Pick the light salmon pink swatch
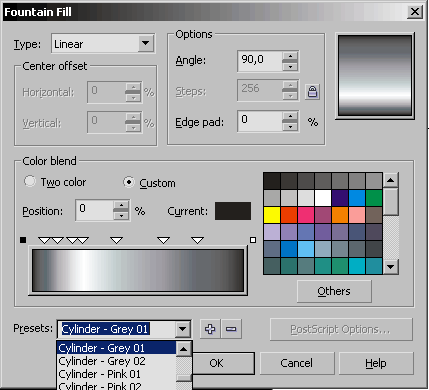 pos(357,215)
